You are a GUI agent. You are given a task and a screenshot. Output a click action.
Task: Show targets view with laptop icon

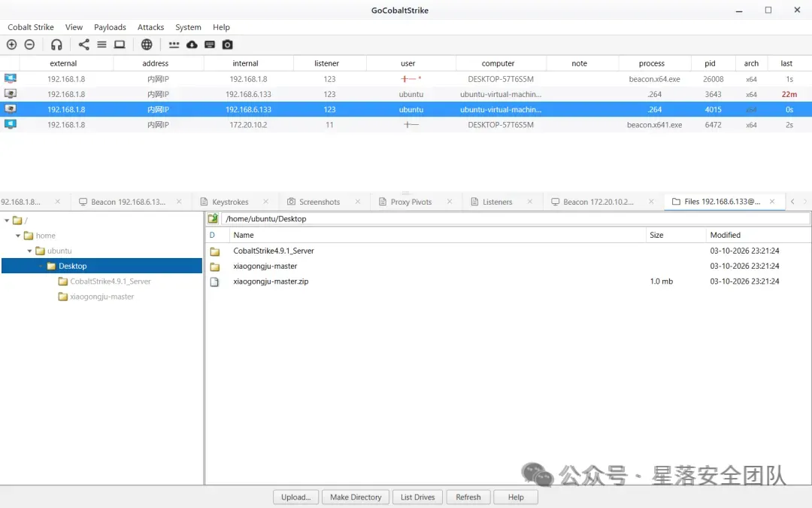point(120,44)
